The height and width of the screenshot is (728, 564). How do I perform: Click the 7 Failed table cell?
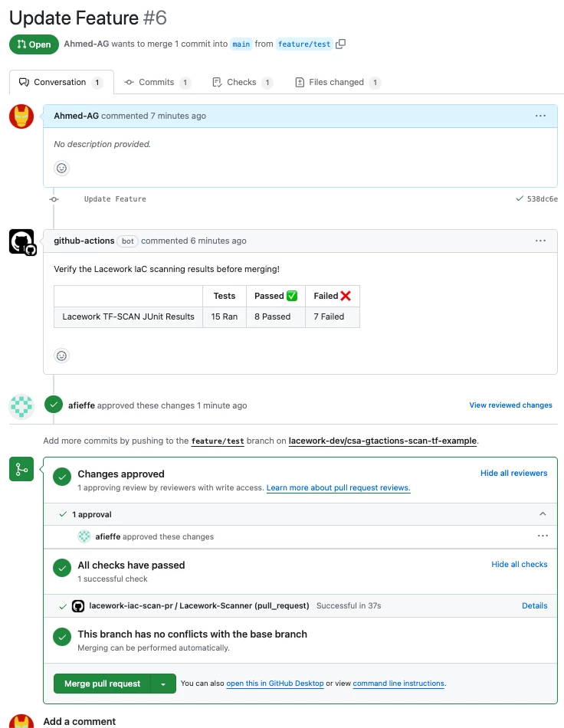(333, 316)
